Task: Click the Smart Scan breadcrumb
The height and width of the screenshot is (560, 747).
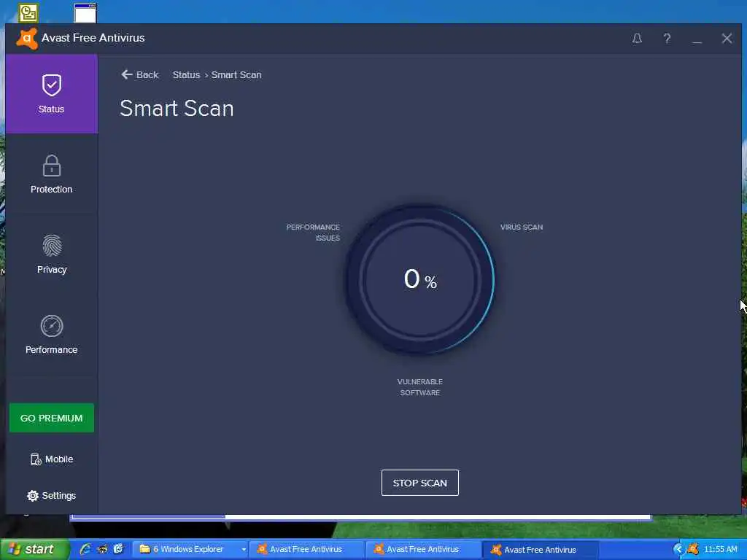Action: pos(236,75)
